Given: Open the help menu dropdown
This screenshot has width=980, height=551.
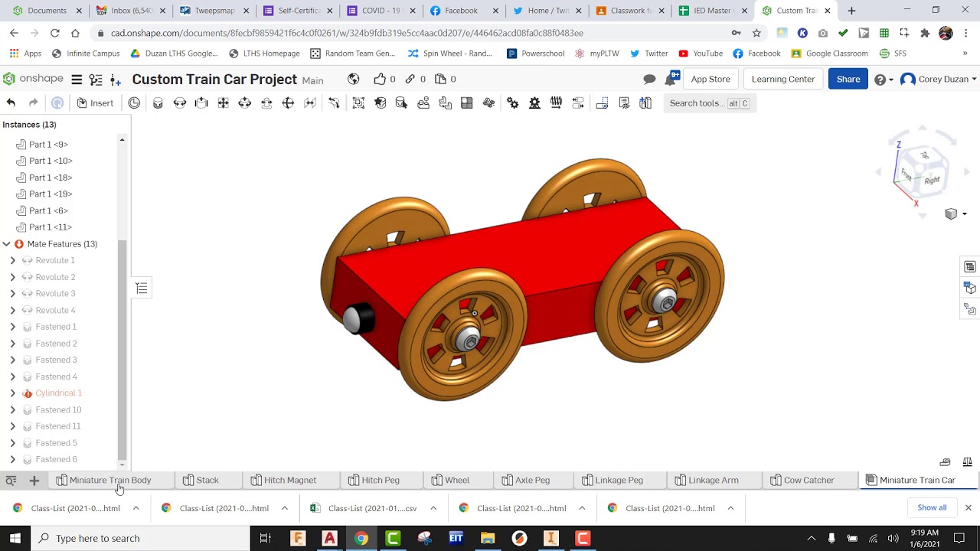Looking at the screenshot, I should tap(884, 80).
